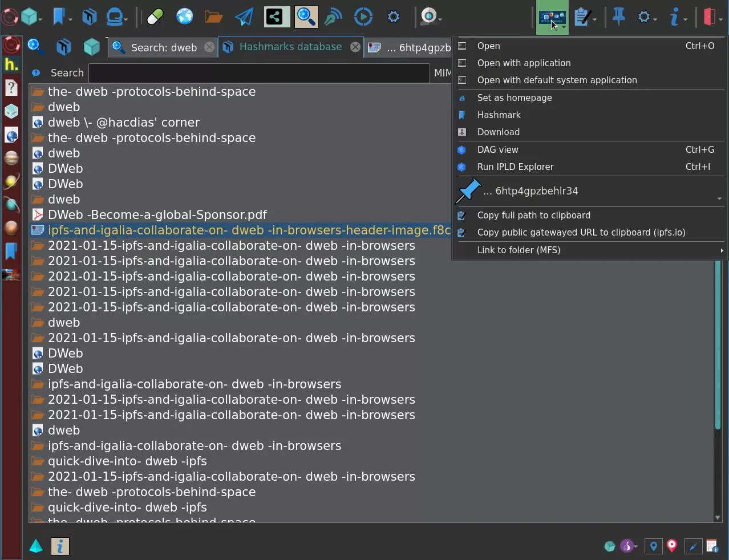Click the green and white pill icon

pos(155,17)
